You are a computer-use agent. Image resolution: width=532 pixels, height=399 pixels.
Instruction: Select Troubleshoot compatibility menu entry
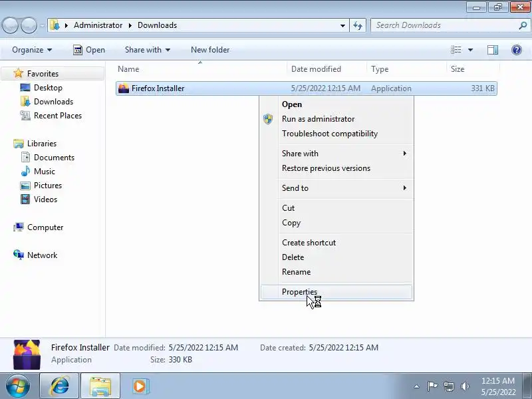(336, 134)
